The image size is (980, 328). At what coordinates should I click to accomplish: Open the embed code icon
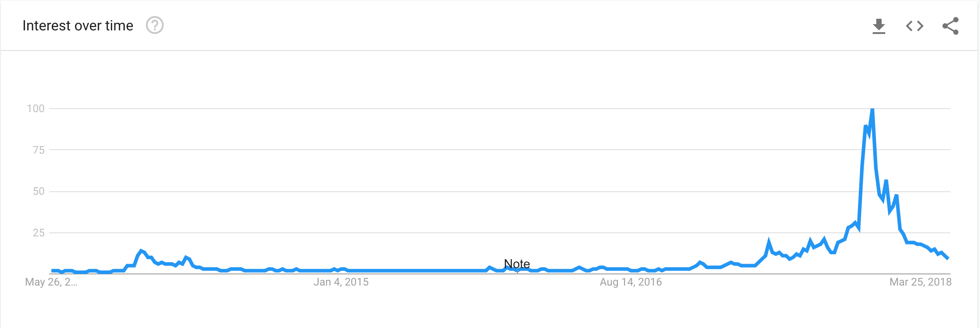point(914,26)
